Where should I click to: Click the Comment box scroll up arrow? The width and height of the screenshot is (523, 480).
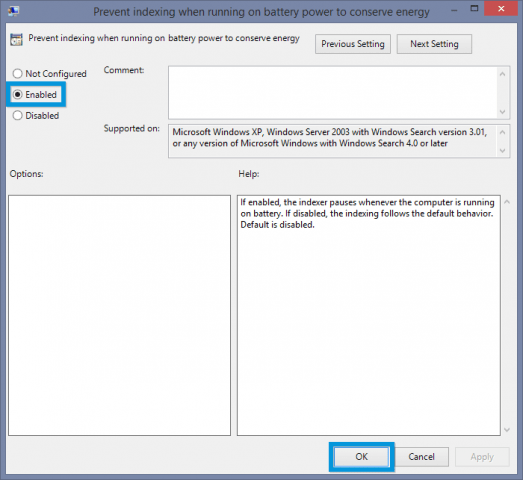(x=503, y=74)
